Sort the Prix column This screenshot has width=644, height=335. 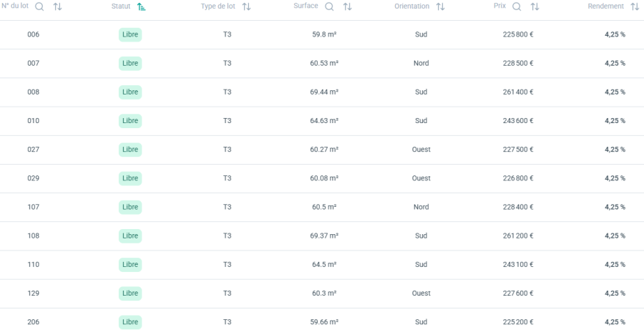[535, 6]
